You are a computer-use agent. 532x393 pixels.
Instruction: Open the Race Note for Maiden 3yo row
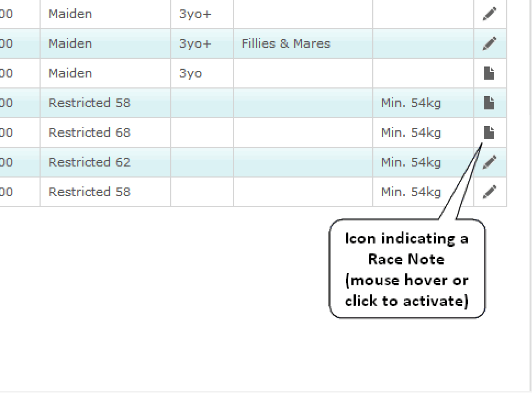click(x=489, y=73)
